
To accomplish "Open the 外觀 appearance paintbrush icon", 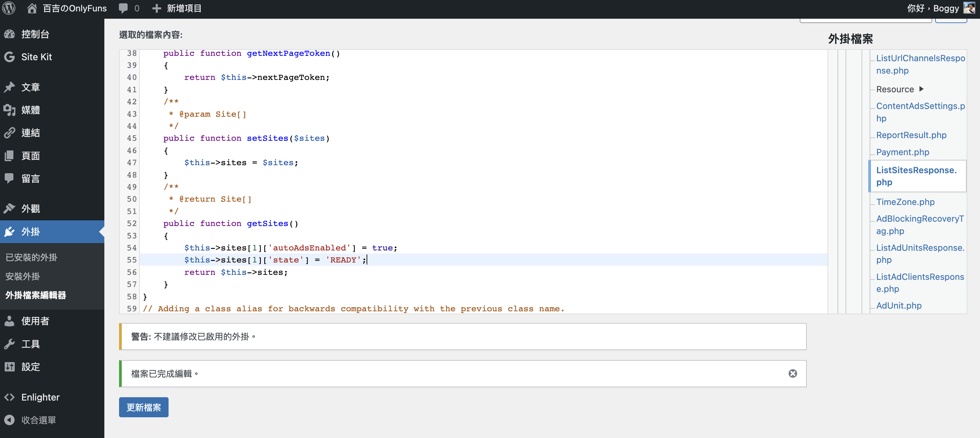I will [9, 209].
